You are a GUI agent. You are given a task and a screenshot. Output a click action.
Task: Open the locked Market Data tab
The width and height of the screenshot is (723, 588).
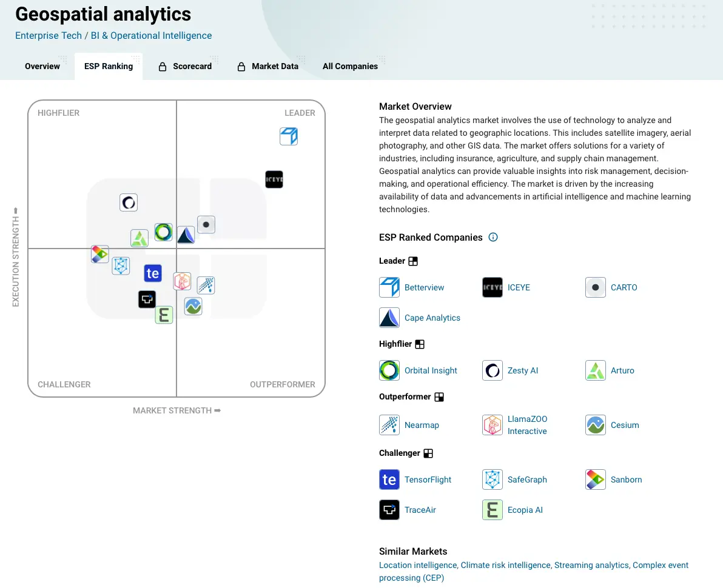click(268, 66)
